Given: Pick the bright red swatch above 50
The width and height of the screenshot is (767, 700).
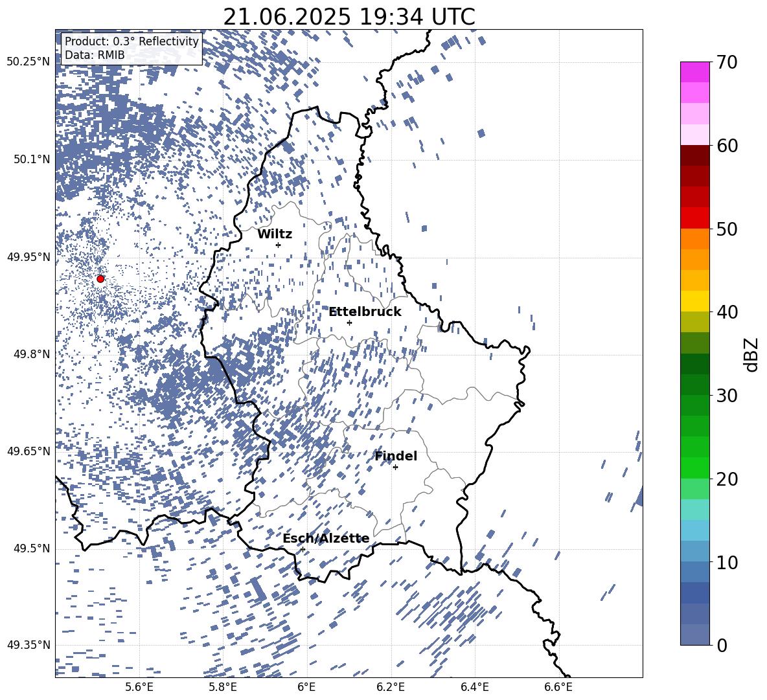Looking at the screenshot, I should [694, 218].
